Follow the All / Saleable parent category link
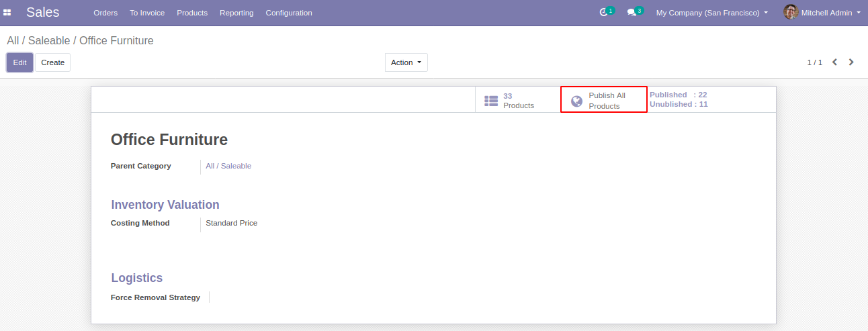This screenshot has width=868, height=331. point(228,166)
